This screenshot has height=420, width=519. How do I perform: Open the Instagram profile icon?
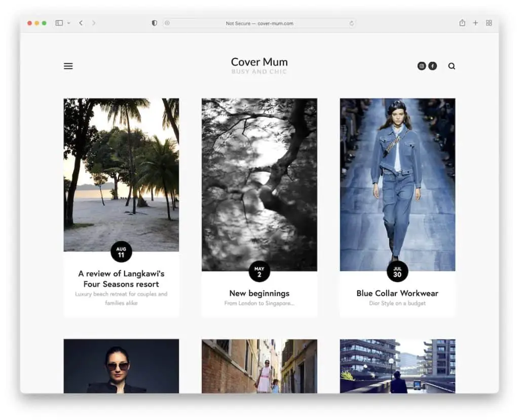(421, 66)
